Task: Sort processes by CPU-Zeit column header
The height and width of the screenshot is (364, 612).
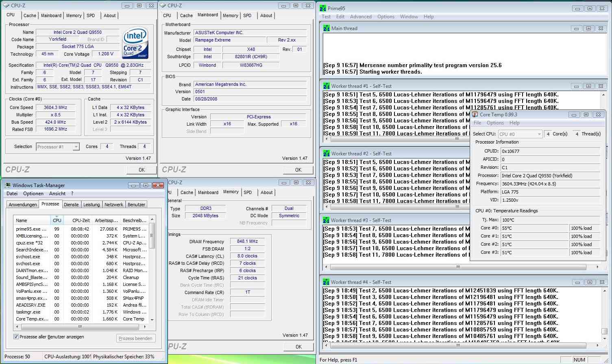Action: [x=77, y=220]
